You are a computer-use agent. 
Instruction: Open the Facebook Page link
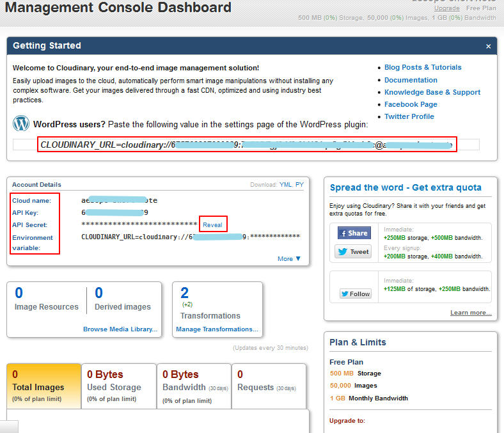(411, 104)
